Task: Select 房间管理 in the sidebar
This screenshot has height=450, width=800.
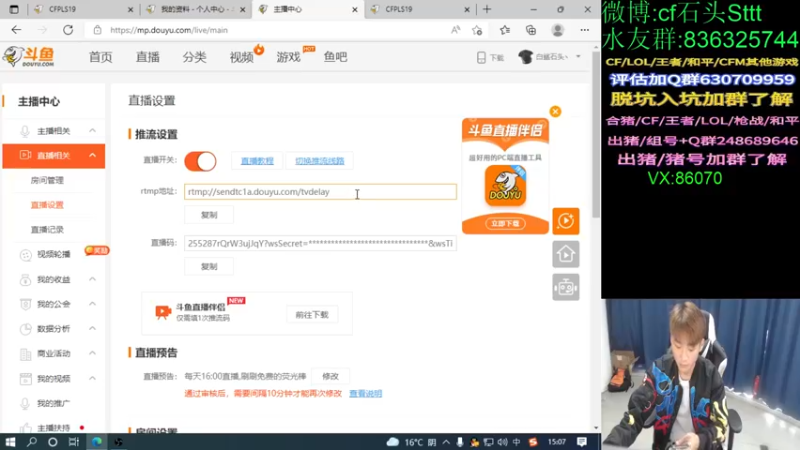Action: [x=47, y=180]
